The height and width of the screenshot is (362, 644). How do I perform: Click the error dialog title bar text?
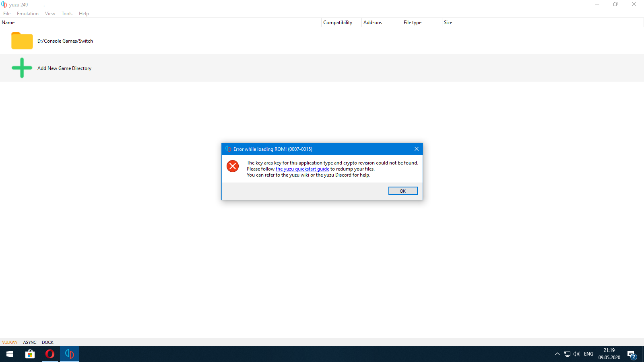273,149
